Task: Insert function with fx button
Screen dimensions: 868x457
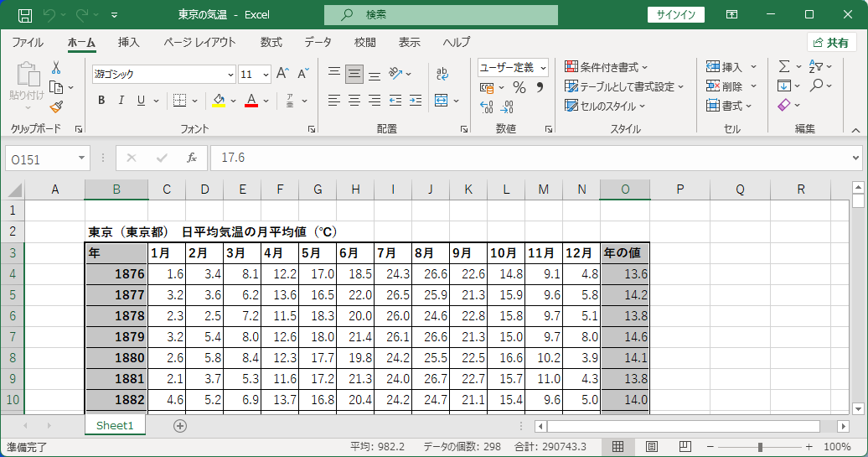Action: point(192,158)
